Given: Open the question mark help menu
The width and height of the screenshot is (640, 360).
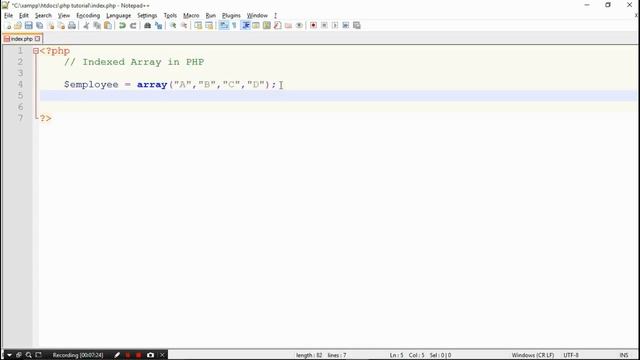Looking at the screenshot, I should pyautogui.click(x=275, y=16).
